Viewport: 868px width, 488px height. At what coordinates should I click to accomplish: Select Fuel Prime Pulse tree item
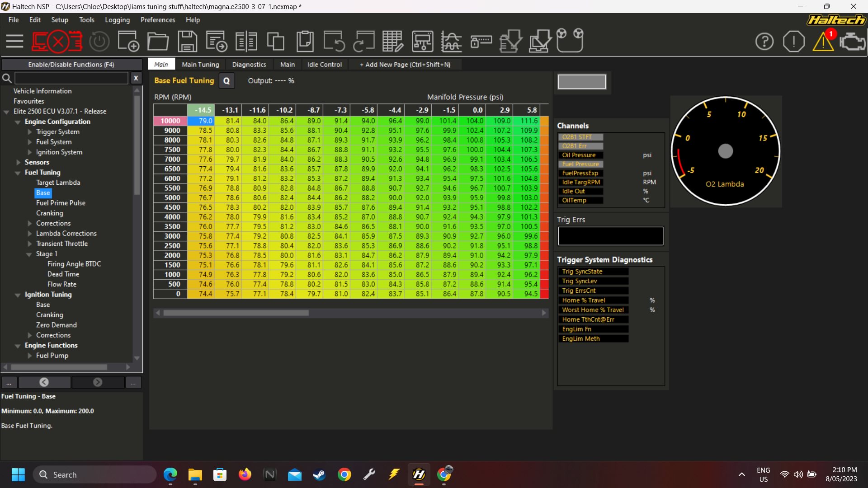coord(61,203)
